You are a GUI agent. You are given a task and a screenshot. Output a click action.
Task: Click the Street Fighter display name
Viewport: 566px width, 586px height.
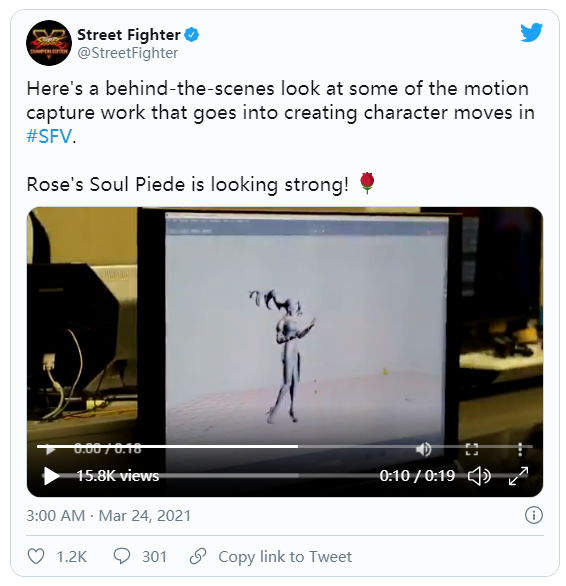coord(129,35)
